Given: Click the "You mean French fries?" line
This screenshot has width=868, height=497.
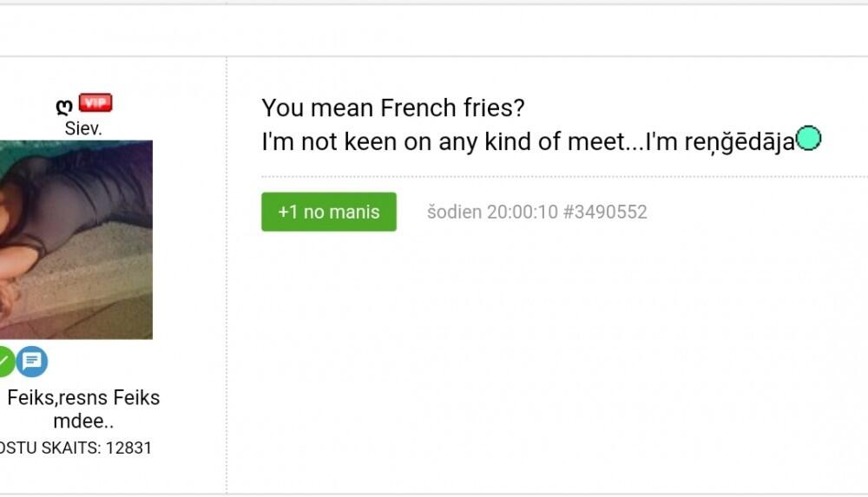Looking at the screenshot, I should point(393,108).
